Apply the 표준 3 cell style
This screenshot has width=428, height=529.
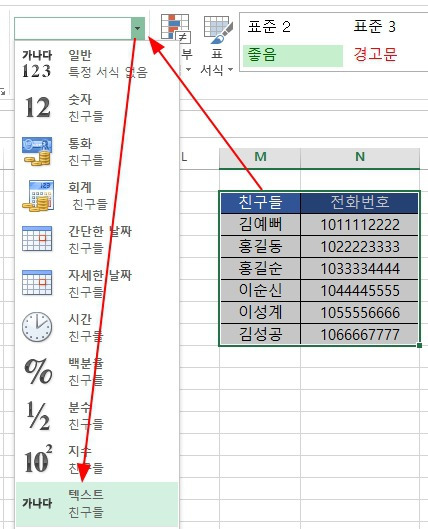coord(375,27)
